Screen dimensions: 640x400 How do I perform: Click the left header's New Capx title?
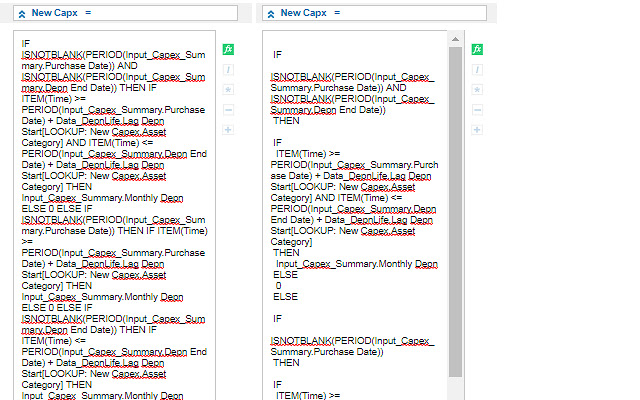click(x=55, y=13)
